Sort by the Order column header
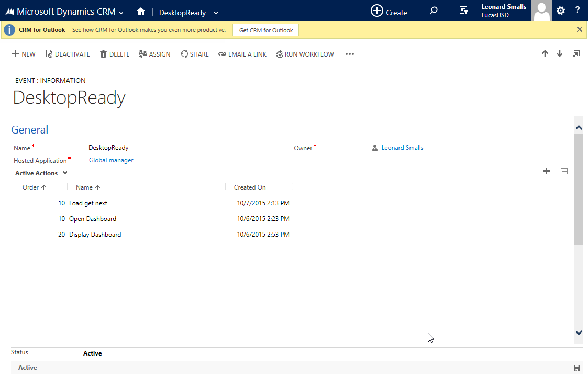The image size is (588, 377). [34, 187]
